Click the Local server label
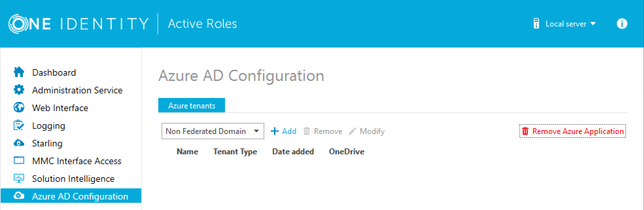The width and height of the screenshot is (644, 210). [566, 24]
